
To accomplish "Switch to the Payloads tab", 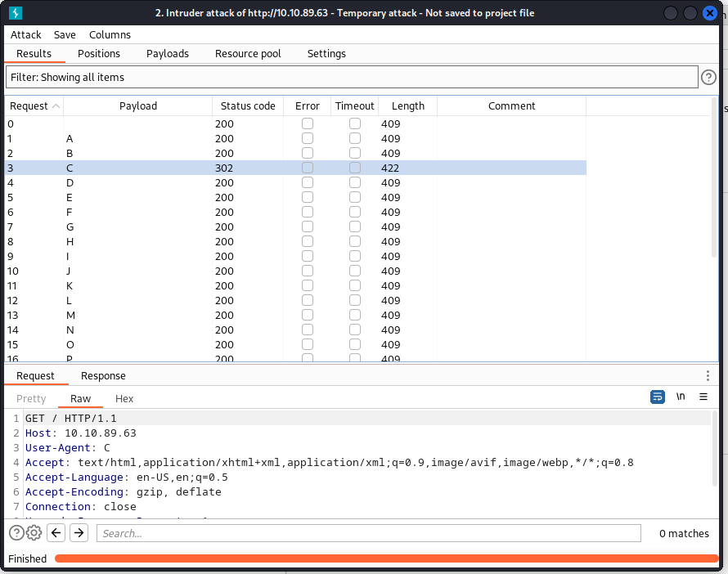I will tap(168, 53).
